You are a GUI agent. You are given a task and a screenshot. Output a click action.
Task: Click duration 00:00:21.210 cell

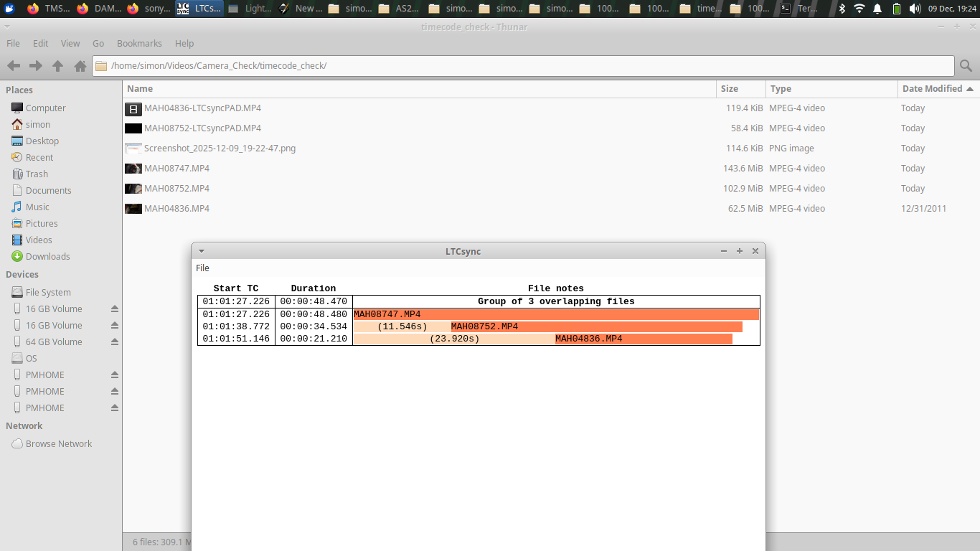(314, 339)
